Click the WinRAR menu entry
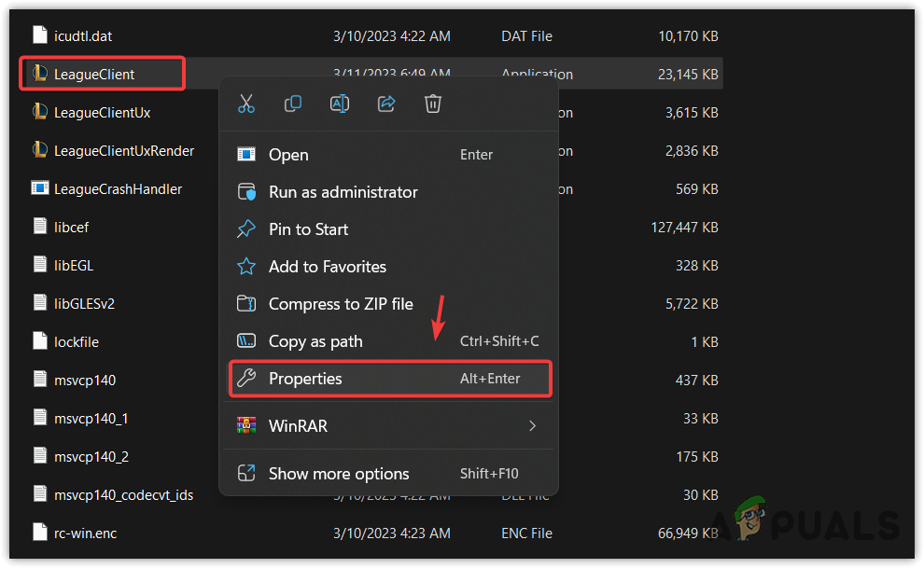Screen dimensions: 924x568 388,425
